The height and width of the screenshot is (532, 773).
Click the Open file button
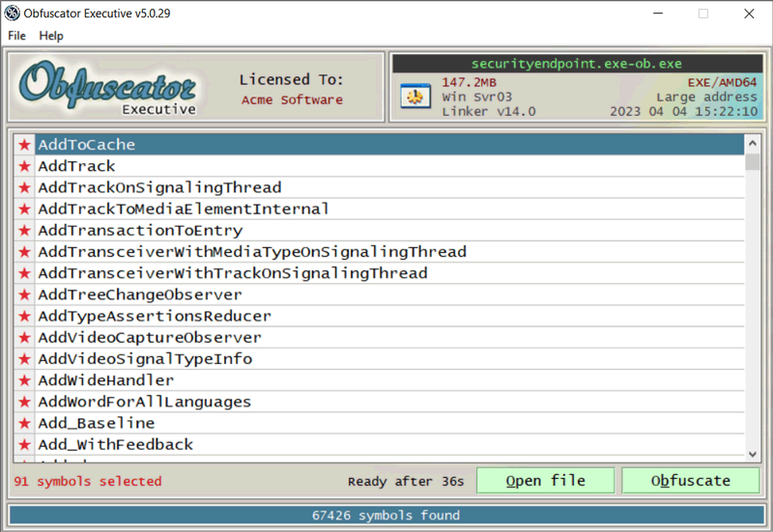545,480
